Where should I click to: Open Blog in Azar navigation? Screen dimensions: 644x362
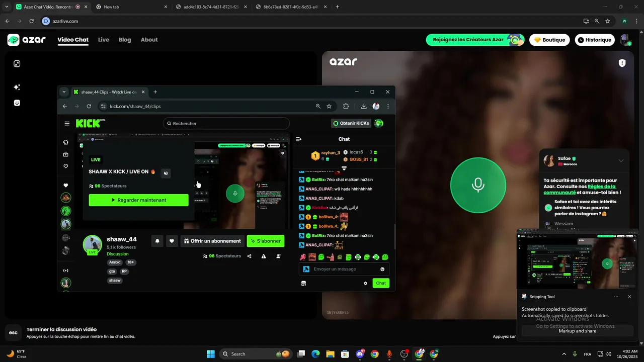coord(125,40)
